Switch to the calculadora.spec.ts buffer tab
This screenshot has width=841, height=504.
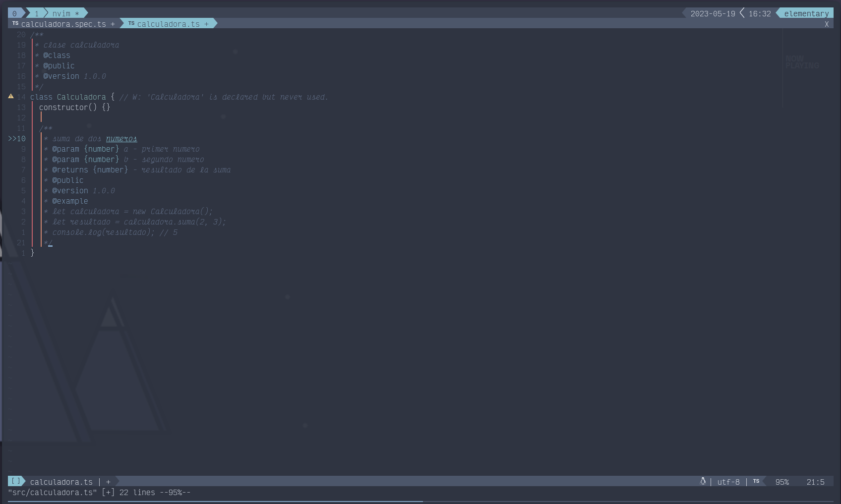[63, 24]
